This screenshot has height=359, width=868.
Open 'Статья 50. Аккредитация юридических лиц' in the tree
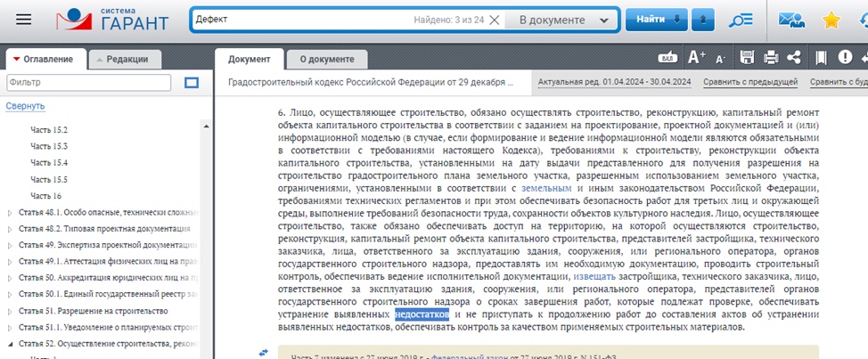108,278
